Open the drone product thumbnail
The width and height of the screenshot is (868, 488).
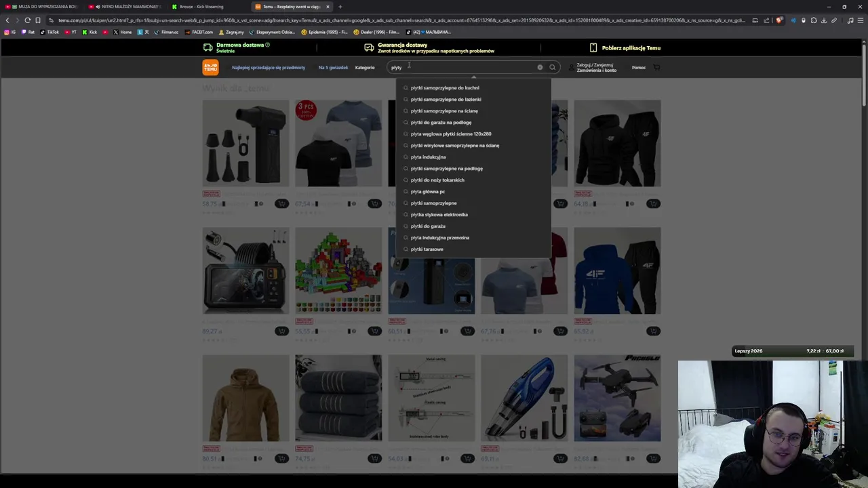point(617,398)
